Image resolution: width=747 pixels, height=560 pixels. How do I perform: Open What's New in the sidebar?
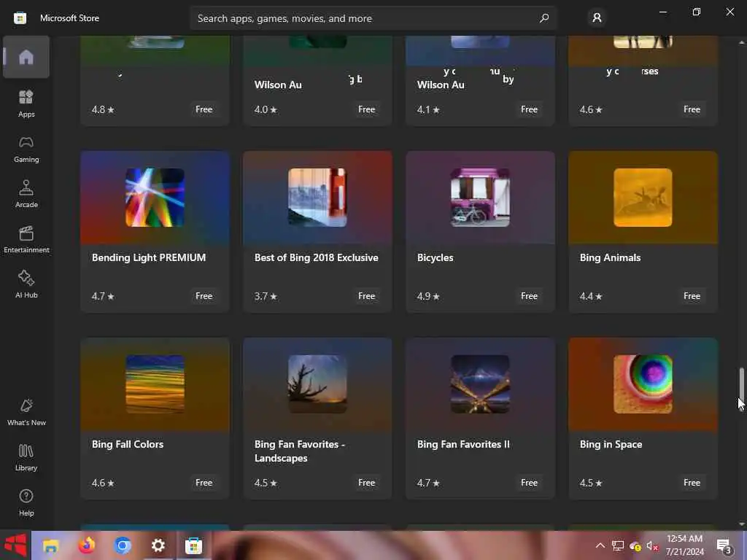pos(26,412)
